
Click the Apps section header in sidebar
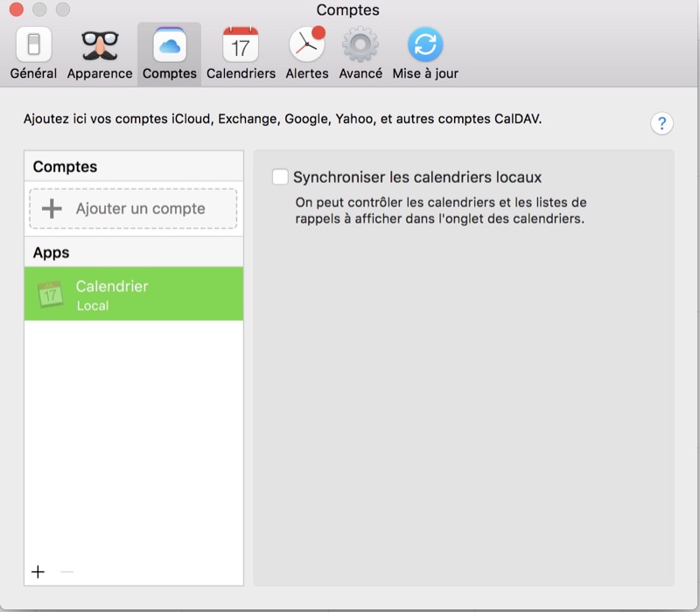coord(51,253)
